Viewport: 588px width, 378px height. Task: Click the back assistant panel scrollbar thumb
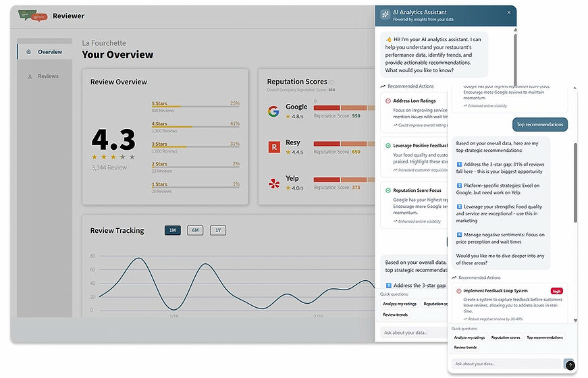(x=515, y=59)
